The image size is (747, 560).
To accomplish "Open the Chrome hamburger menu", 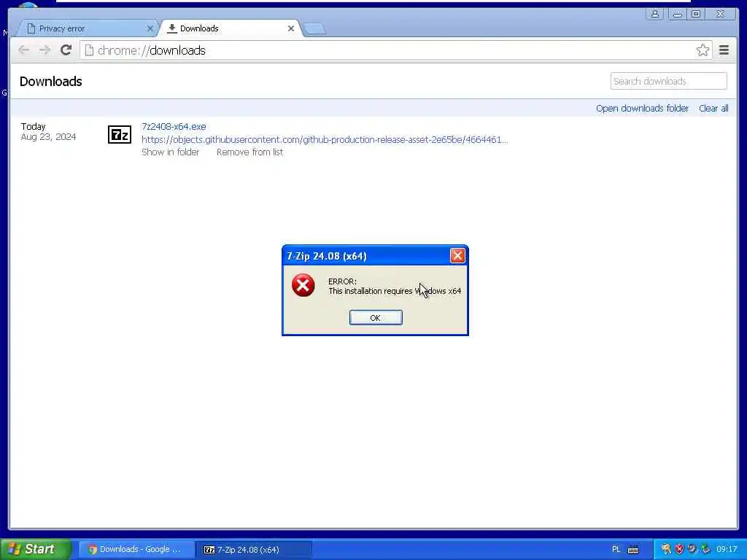I will point(724,50).
